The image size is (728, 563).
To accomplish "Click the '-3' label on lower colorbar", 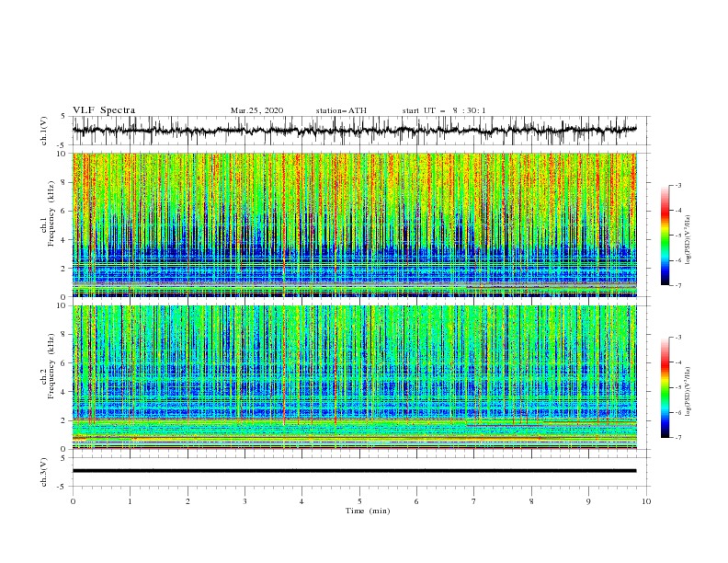I will 677,338.
